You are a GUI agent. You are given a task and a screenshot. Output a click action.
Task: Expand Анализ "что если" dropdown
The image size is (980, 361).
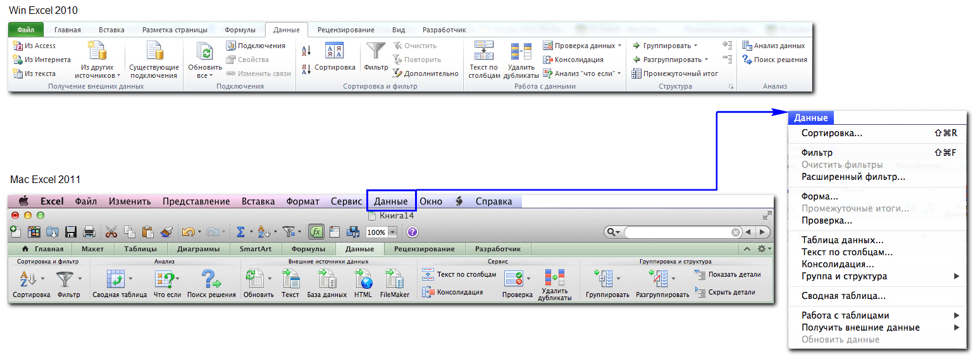point(618,73)
